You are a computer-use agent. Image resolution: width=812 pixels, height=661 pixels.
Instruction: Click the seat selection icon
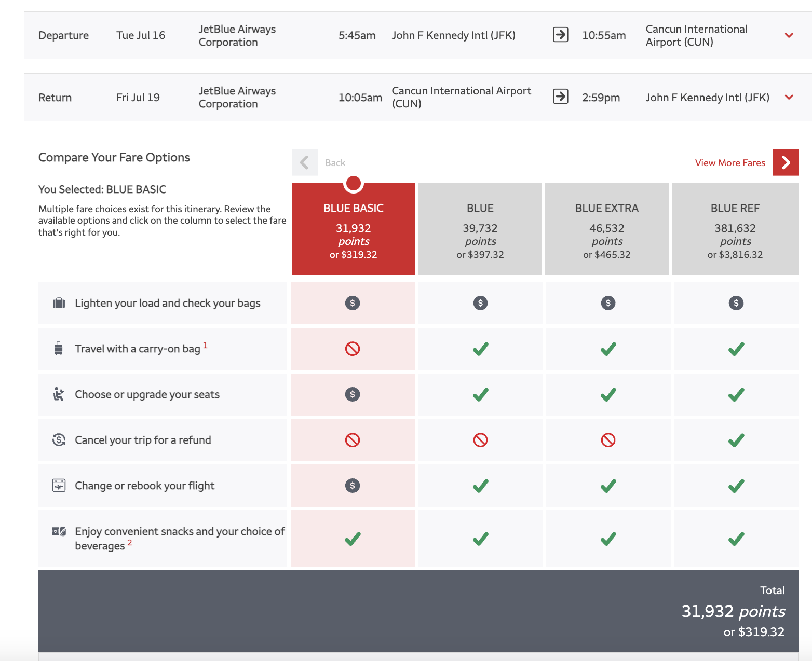pos(59,394)
